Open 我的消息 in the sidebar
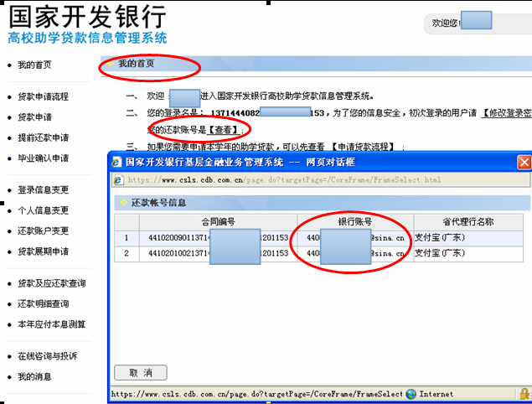Image resolution: width=532 pixels, height=404 pixels. click(x=34, y=377)
